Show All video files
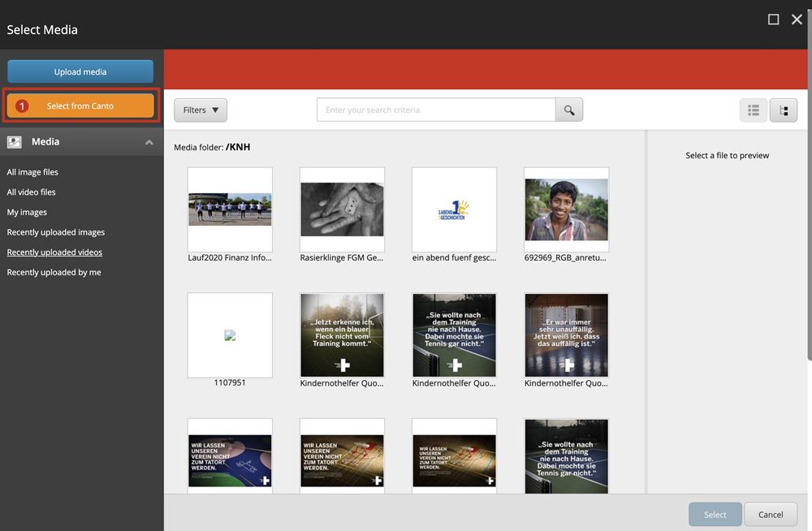Viewport: 812px width, 531px height. coord(32,192)
